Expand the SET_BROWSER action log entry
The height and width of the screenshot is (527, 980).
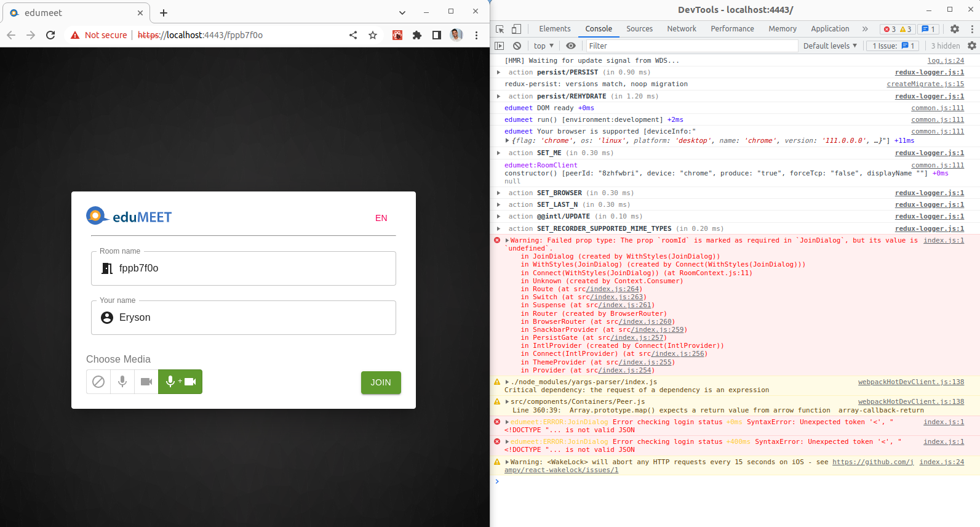(499, 193)
